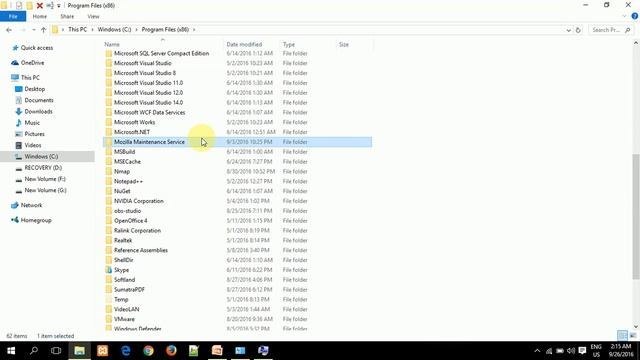The image size is (640, 360).
Task: Open Music in the sidebar
Action: (x=32, y=123)
